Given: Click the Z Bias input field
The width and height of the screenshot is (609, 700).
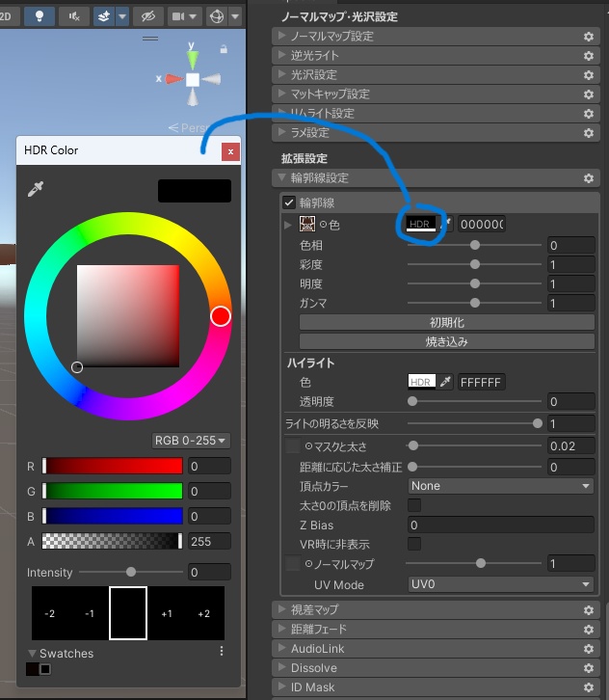Looking at the screenshot, I should click(500, 525).
